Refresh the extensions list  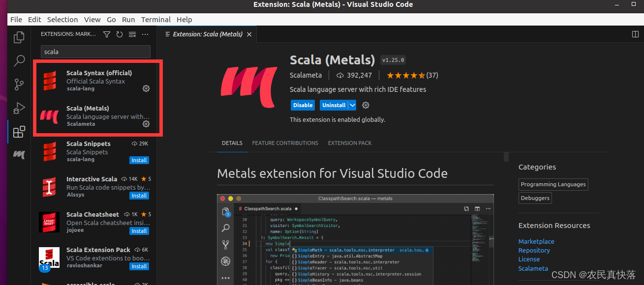click(x=120, y=34)
